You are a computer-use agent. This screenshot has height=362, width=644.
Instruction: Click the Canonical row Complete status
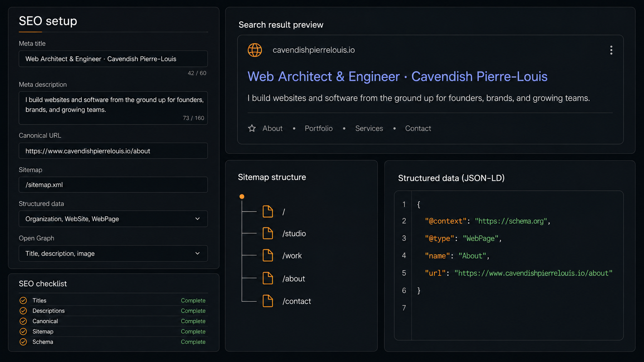(x=193, y=321)
